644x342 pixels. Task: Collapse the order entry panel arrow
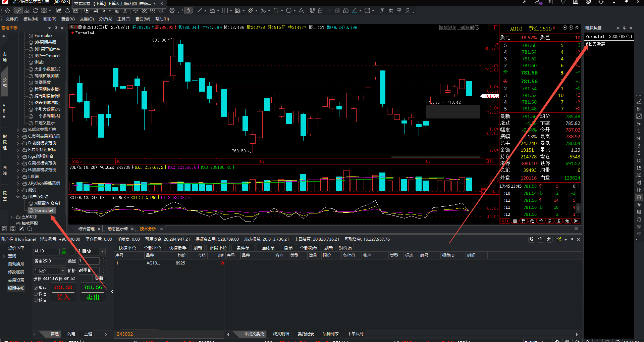112,291
